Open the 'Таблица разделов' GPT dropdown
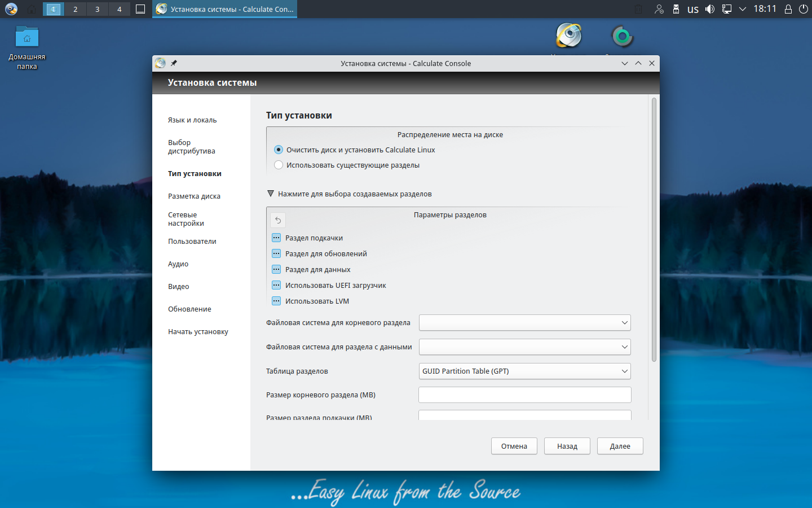The width and height of the screenshot is (812, 508). click(524, 371)
